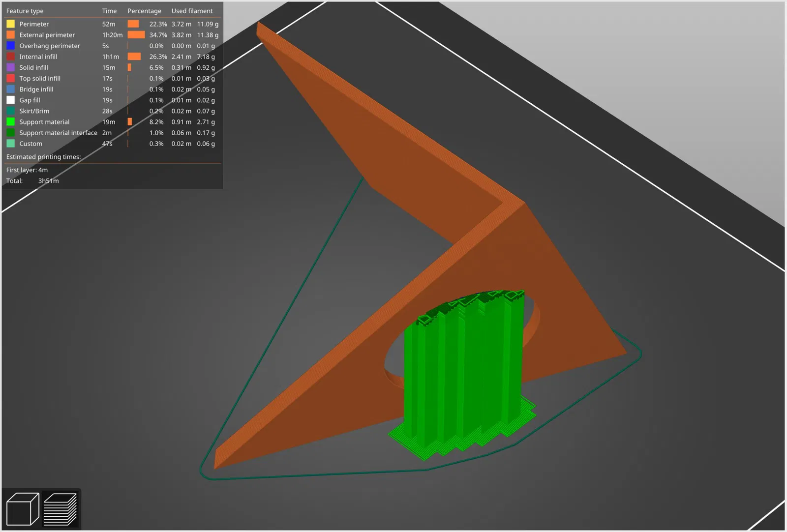This screenshot has width=787, height=532.
Task: Toggle the Bridge infill legend label
Action: click(x=36, y=89)
